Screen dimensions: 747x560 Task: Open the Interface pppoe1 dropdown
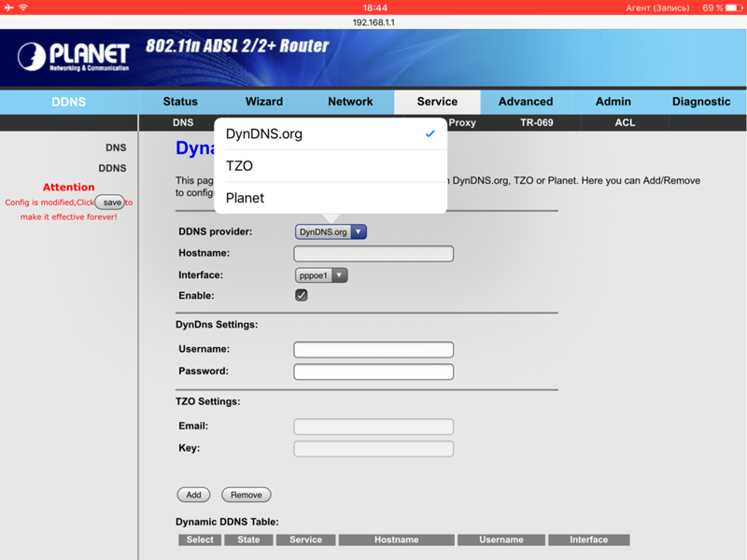click(321, 275)
